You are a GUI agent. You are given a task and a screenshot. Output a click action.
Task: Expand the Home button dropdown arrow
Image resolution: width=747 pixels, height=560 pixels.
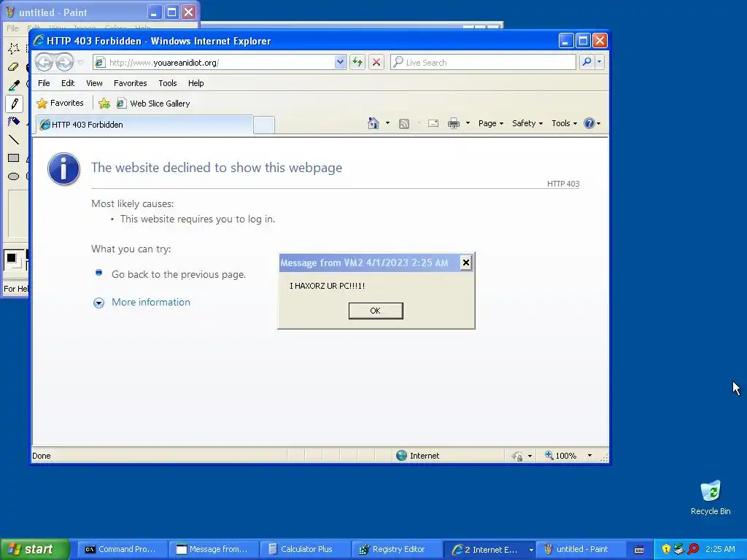coord(387,123)
